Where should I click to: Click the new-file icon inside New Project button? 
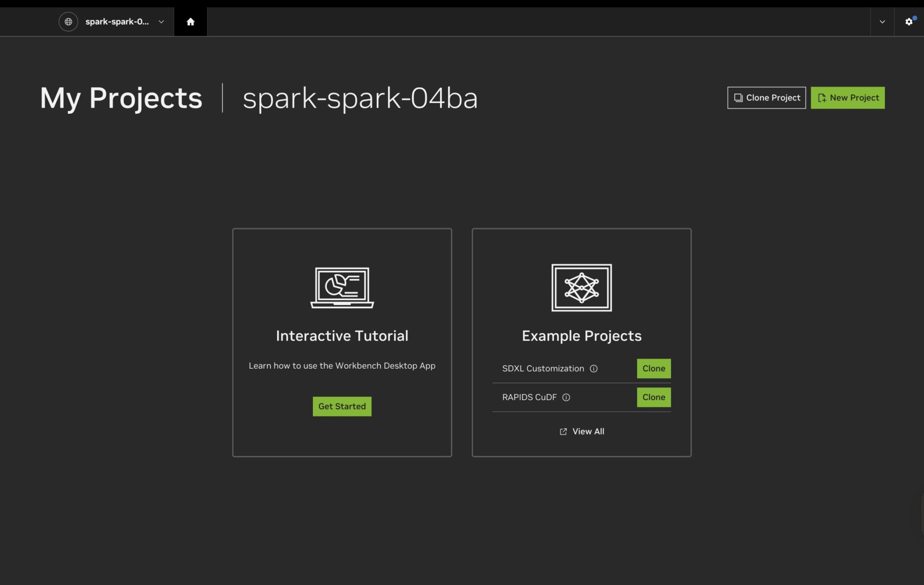(822, 97)
